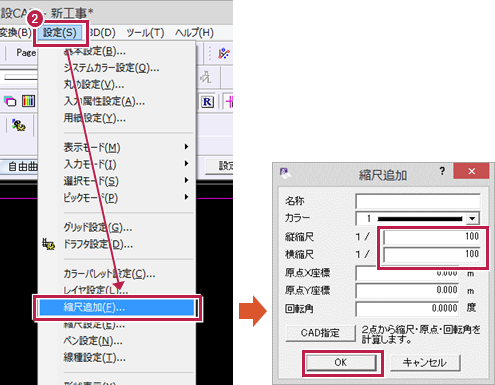Click the blue R toolbar icon

[207, 102]
